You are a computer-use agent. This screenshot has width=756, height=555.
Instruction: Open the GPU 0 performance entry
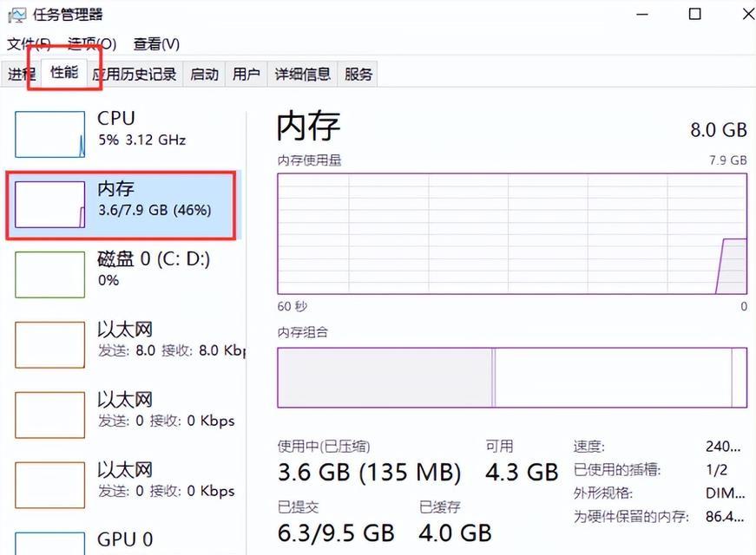coord(124,540)
